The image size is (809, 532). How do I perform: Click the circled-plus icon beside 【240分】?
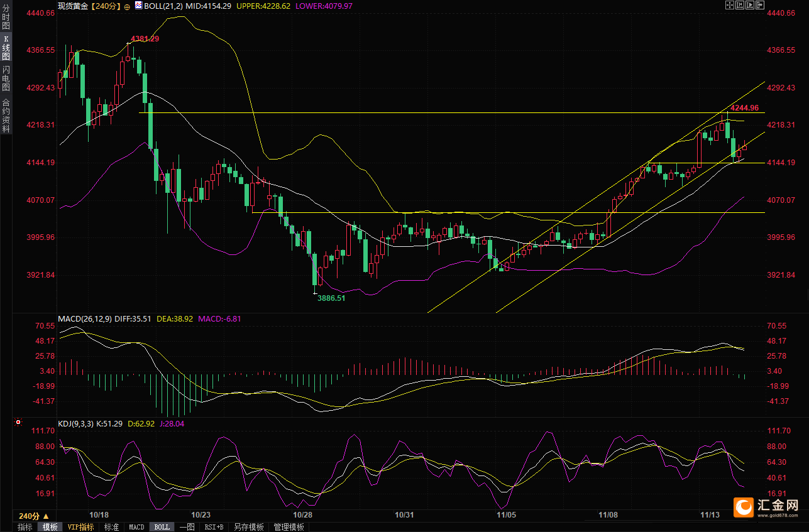[127, 6]
